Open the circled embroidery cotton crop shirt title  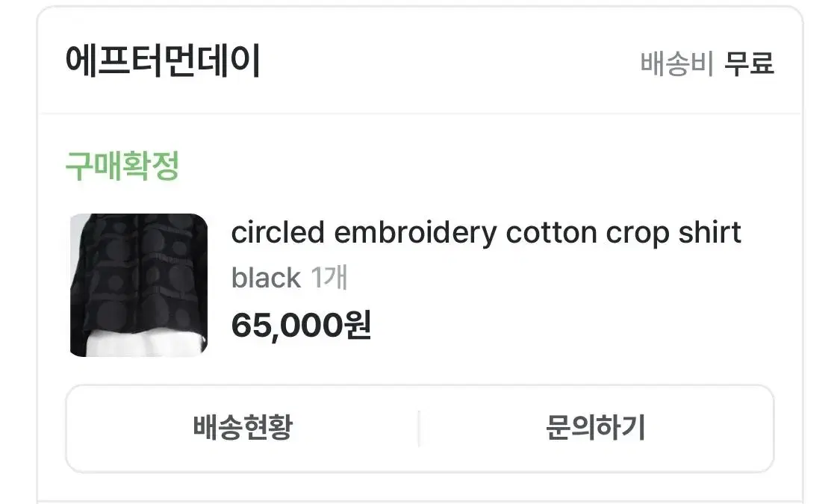coord(486,233)
